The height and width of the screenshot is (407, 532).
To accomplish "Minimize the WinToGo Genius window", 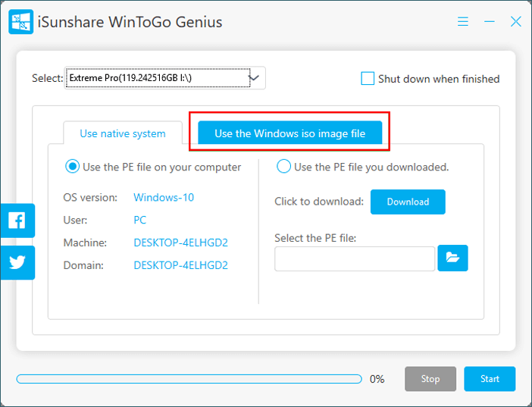I will [x=490, y=22].
